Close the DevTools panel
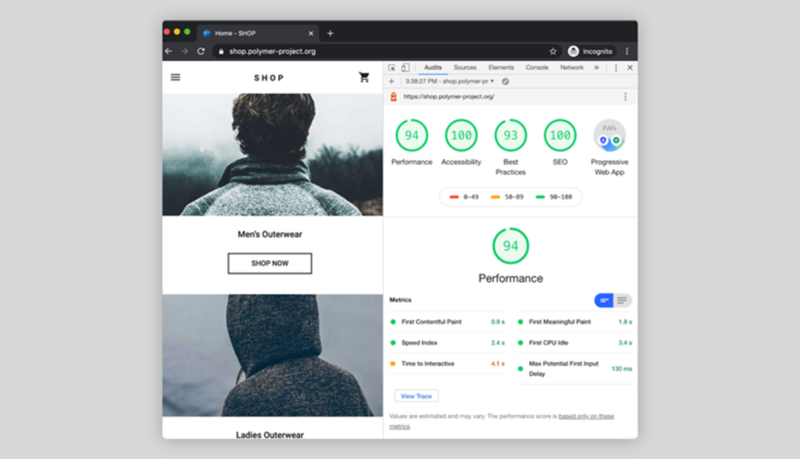The image size is (800, 459). click(630, 67)
